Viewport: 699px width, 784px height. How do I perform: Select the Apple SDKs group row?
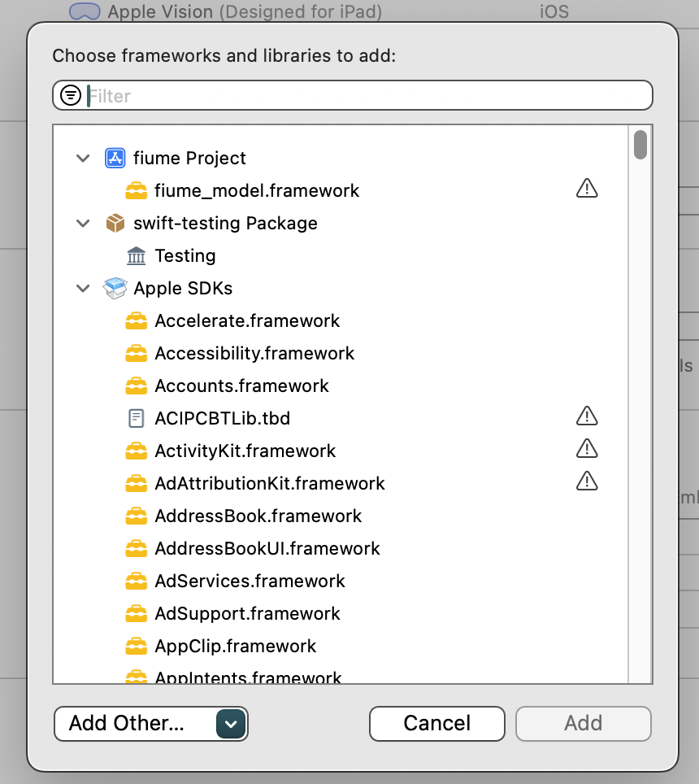click(x=341, y=288)
